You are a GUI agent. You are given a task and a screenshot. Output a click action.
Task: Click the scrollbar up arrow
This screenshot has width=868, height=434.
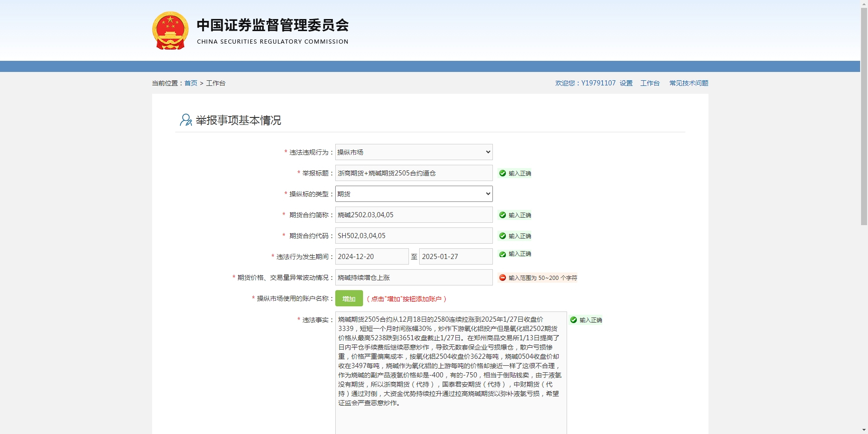coord(864,3)
